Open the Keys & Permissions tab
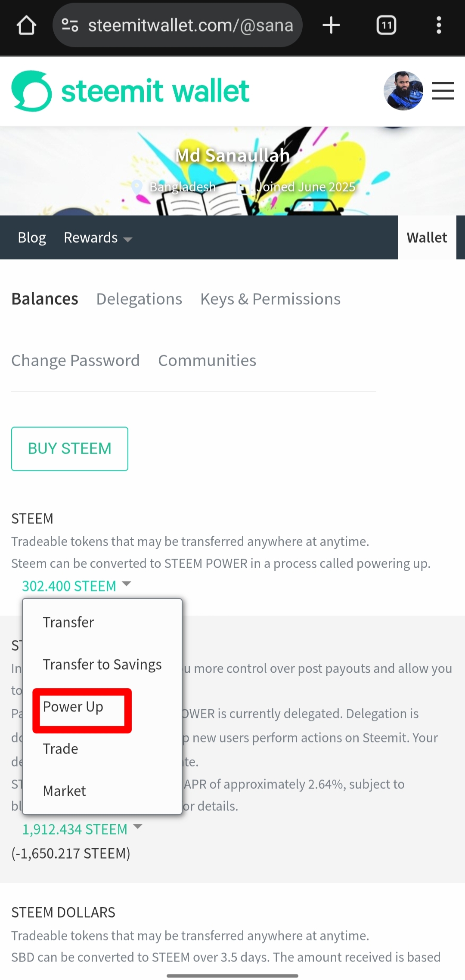Screen dimensions: 465x980 point(270,299)
